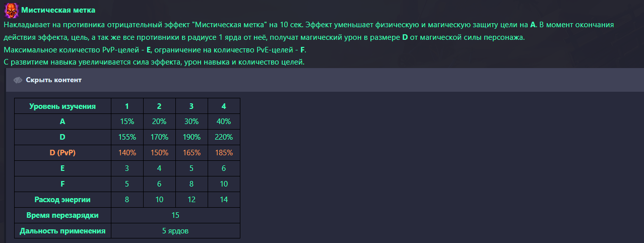
Task: Click the crossed-eye icon beside Скрыть контент
Action: 18,80
